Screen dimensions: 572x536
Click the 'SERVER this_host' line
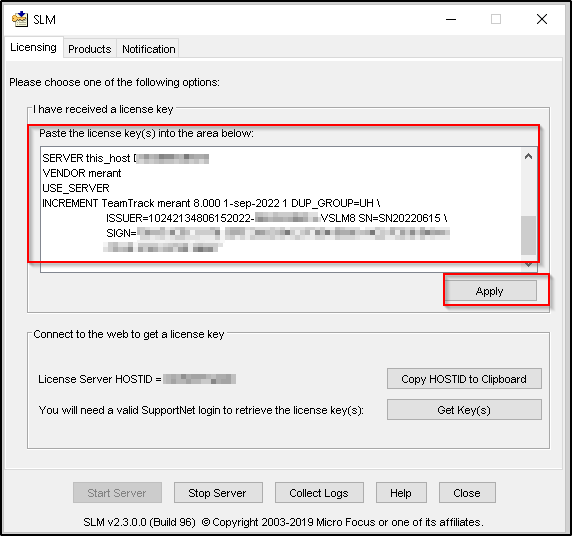point(125,158)
